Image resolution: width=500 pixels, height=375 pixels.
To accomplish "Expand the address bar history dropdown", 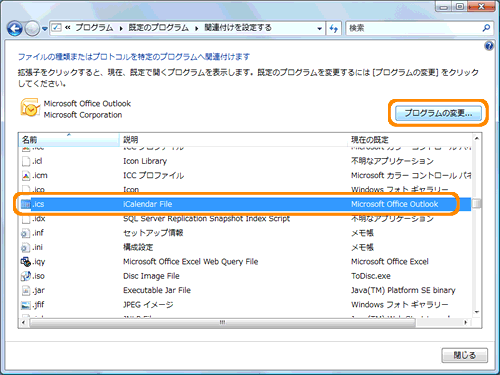I will (x=319, y=29).
